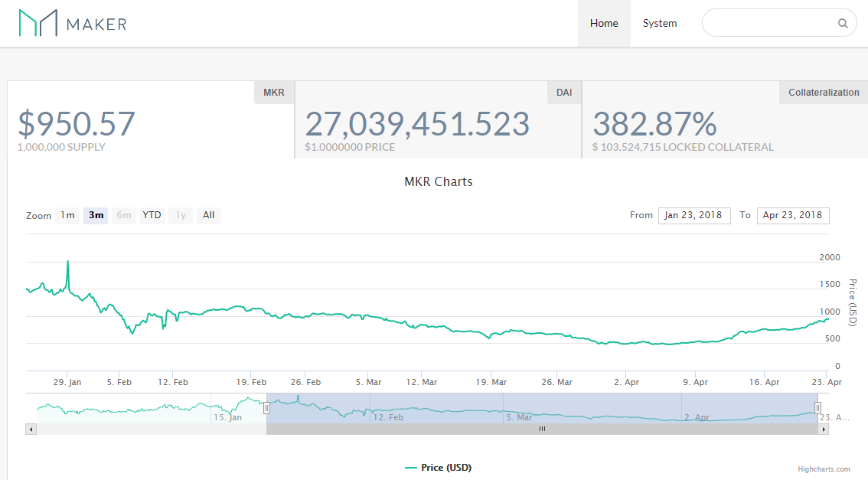
Task: Click the left navigator resize handle
Action: click(x=266, y=407)
